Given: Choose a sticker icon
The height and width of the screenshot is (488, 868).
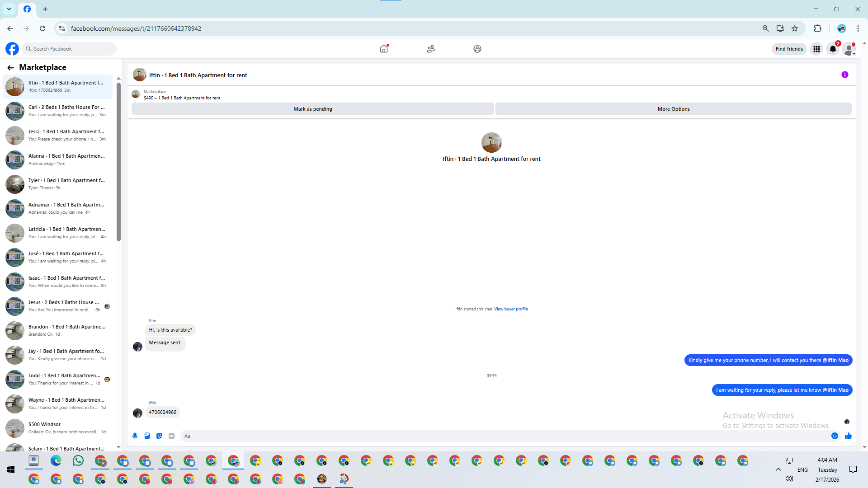Looking at the screenshot, I should [159, 436].
